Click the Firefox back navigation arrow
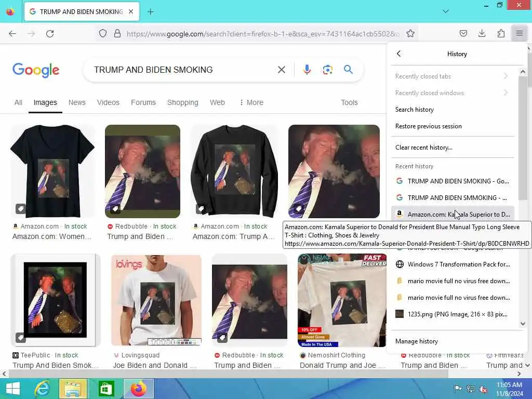The height and width of the screenshot is (399, 532). point(12,34)
